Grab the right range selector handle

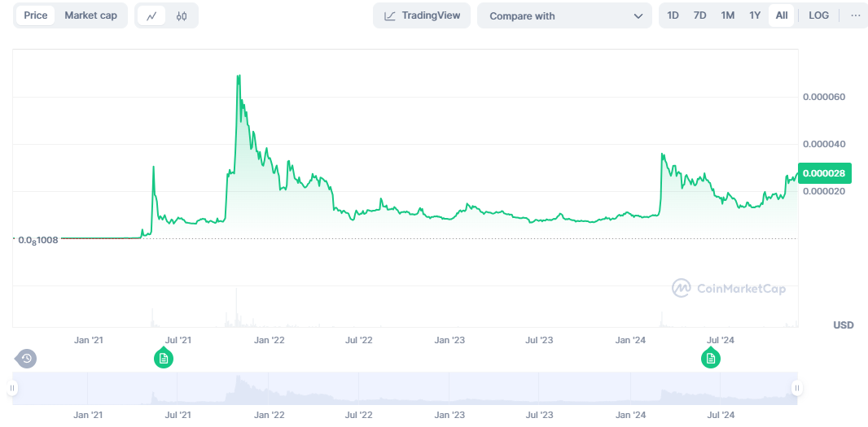coord(797,388)
